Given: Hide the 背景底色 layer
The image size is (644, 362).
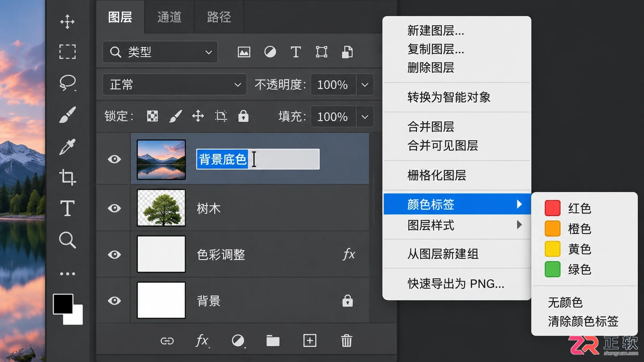Looking at the screenshot, I should 114,159.
